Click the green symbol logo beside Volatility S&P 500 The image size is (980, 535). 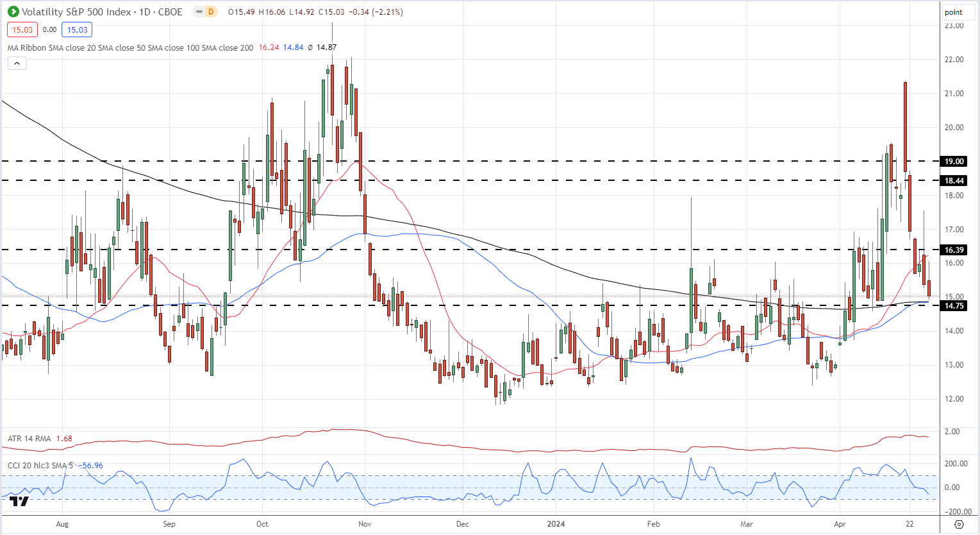(13, 12)
